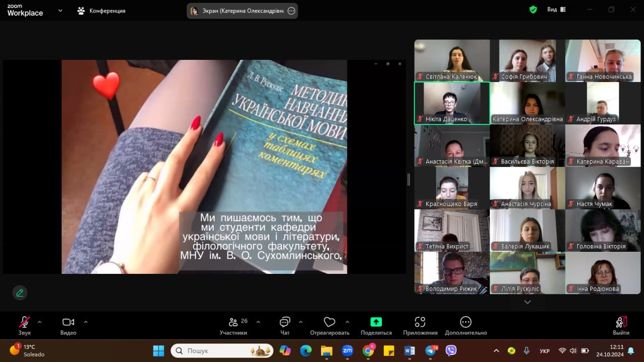This screenshot has height=362, width=644.
Task: Click the green encryption shield icon
Action: pyautogui.click(x=533, y=10)
